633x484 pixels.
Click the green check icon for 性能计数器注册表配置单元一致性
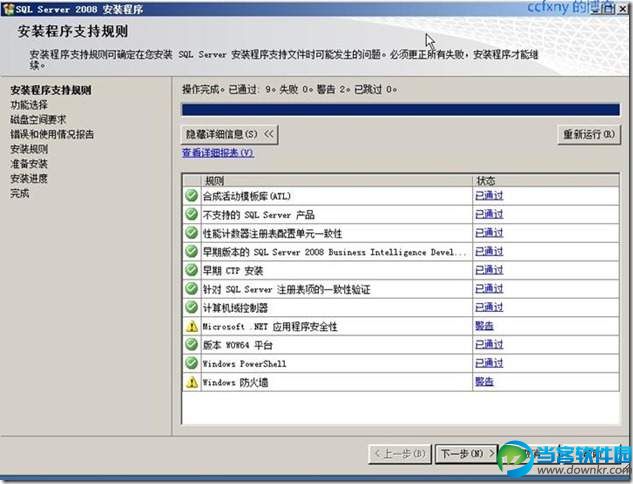pyautogui.click(x=191, y=233)
